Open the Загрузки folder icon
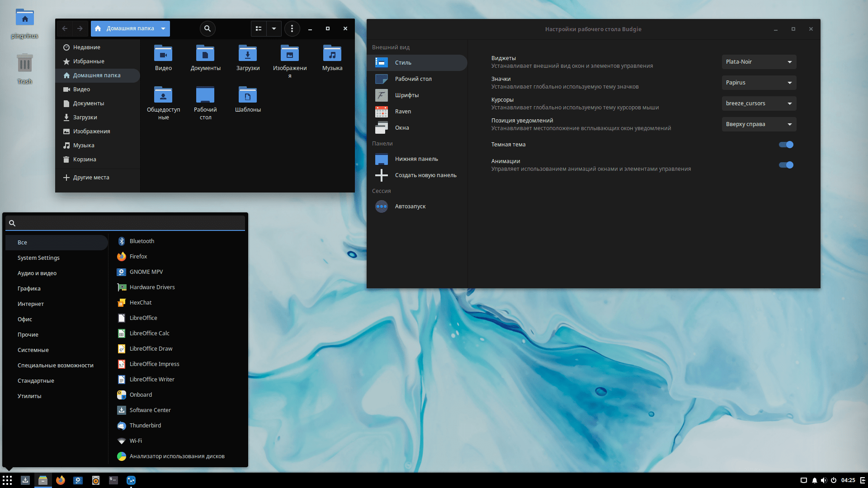Viewport: 868px width, 488px height. [248, 54]
